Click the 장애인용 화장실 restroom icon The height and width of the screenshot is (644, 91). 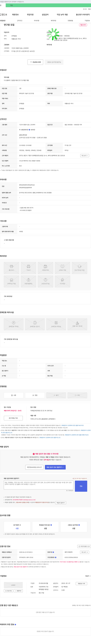click(56, 324)
